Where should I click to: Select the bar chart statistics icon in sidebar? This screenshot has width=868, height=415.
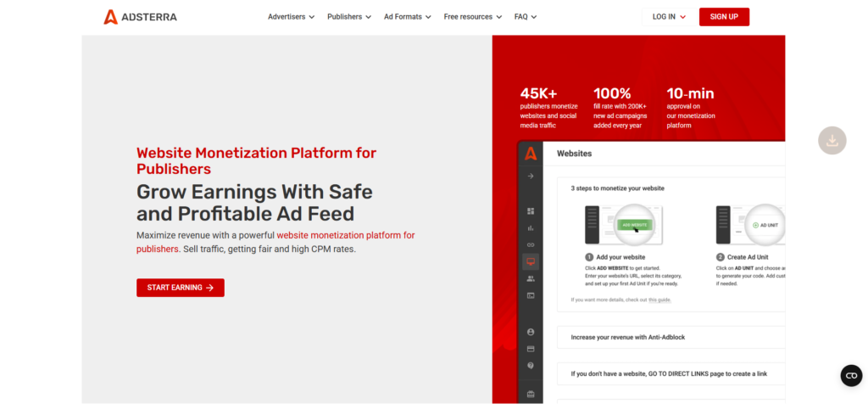pos(531,227)
